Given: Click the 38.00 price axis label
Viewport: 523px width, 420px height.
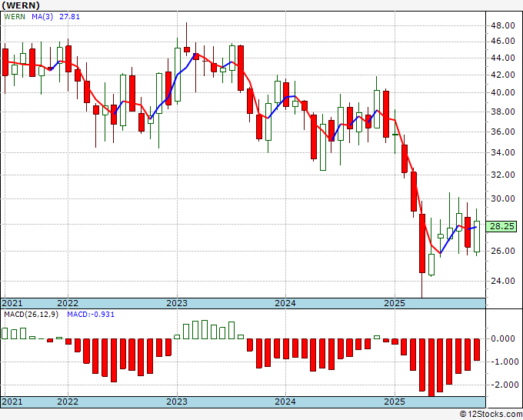Looking at the screenshot, I should pyautogui.click(x=502, y=112).
